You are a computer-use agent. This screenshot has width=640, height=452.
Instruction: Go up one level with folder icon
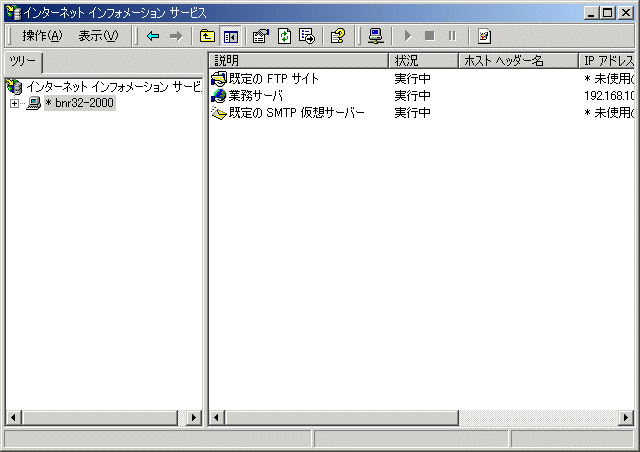(x=207, y=36)
